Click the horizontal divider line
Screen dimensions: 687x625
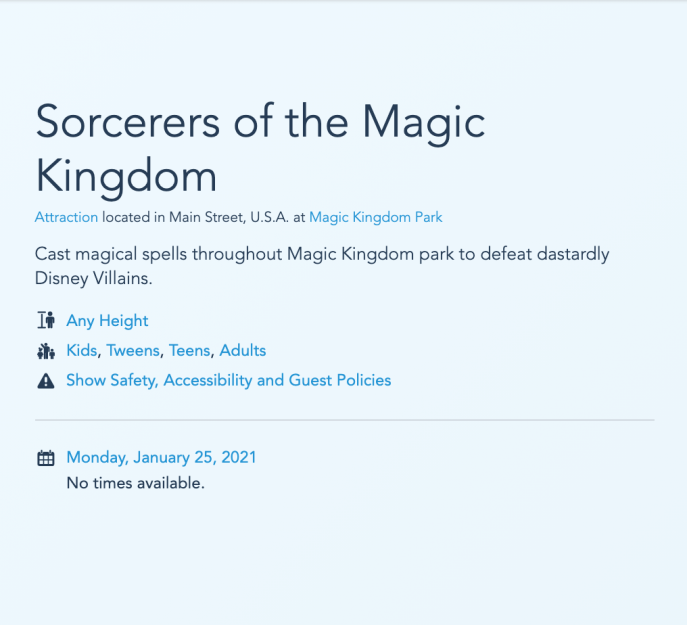(345, 420)
